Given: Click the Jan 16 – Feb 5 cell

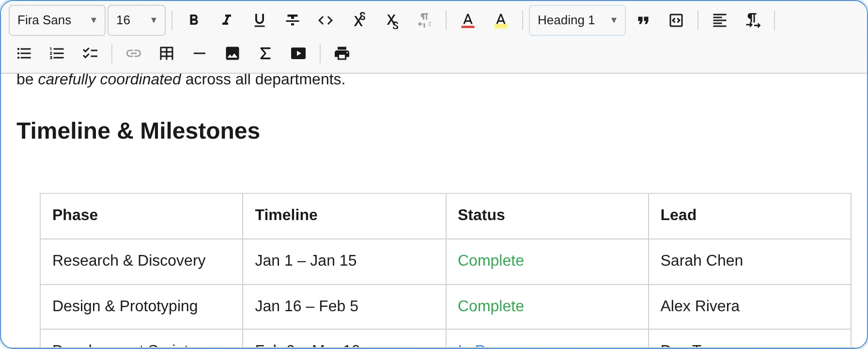Looking at the screenshot, I should [x=344, y=307].
